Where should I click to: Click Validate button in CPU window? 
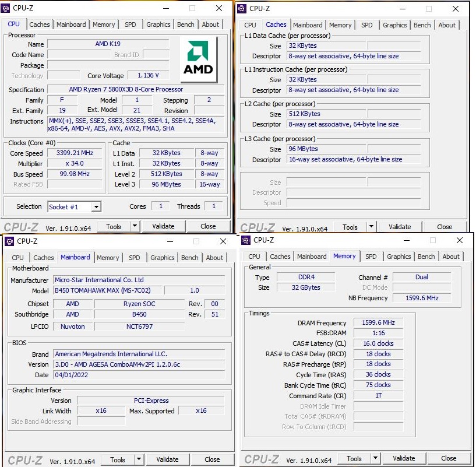pyautogui.click(x=163, y=226)
